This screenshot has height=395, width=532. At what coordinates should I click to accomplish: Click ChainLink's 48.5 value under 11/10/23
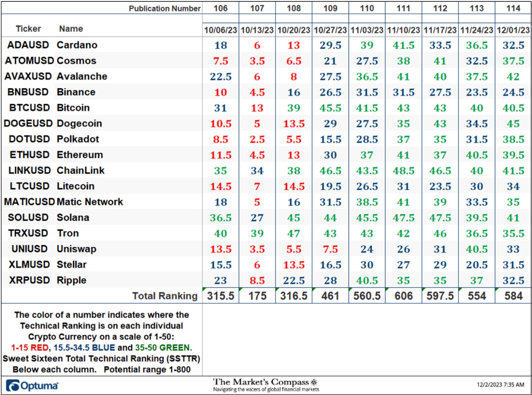pos(404,171)
